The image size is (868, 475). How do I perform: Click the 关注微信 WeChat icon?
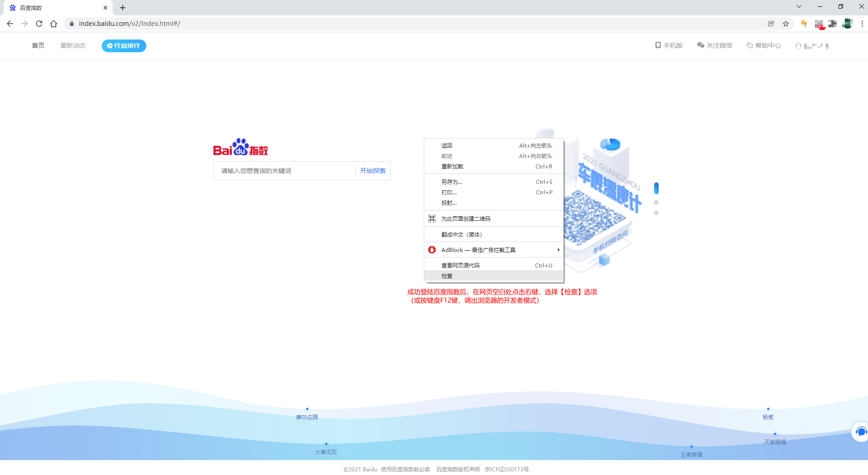pyautogui.click(x=699, y=45)
